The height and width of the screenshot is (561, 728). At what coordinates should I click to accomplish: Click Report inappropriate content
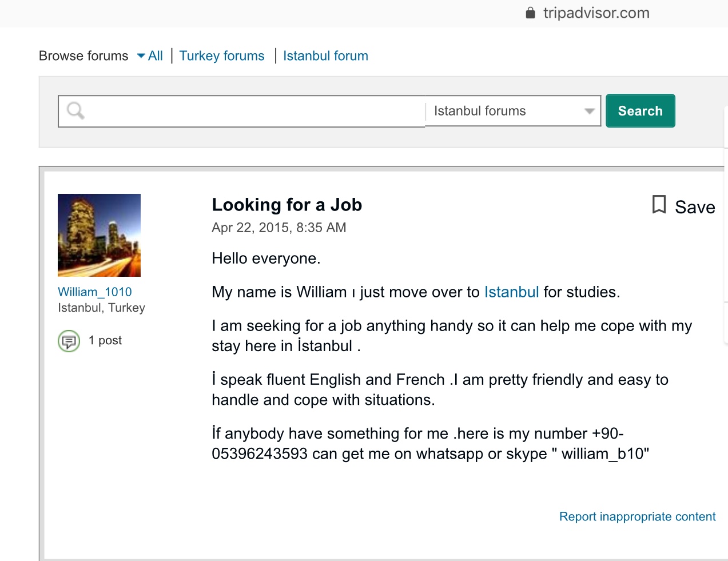tap(637, 517)
